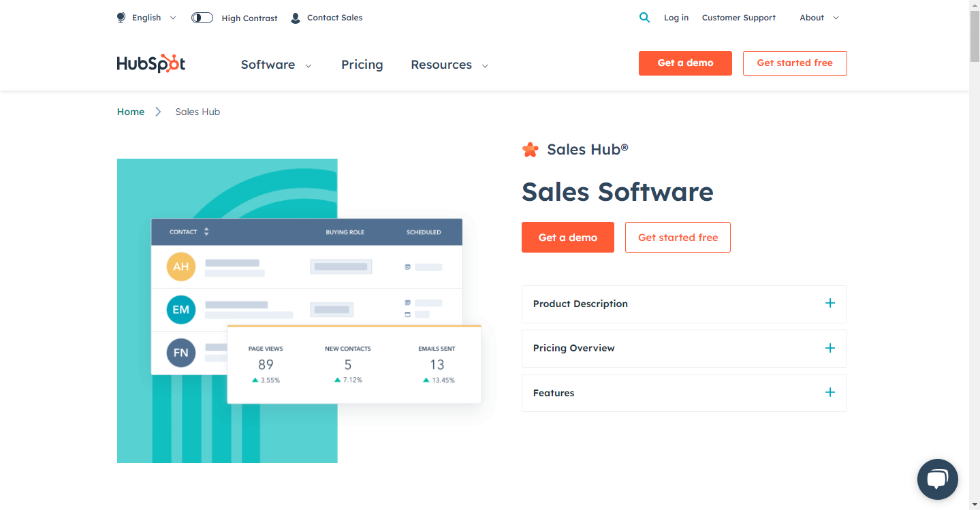Image resolution: width=980 pixels, height=510 pixels.
Task: Click Home in the breadcrumb
Action: point(131,112)
